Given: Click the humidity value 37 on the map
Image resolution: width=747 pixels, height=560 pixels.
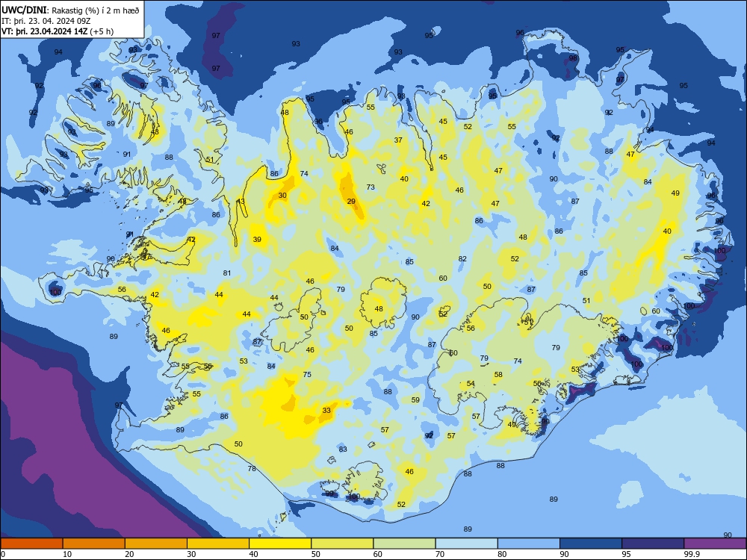Looking at the screenshot, I should coord(398,140).
